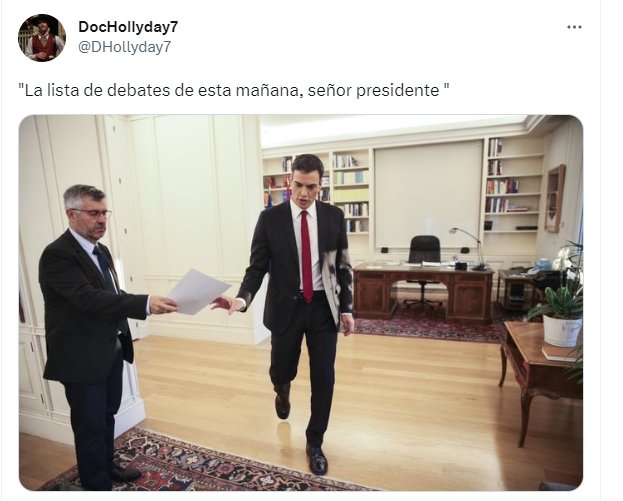This screenshot has height=501, width=623.
Task: Click the right-side bookshelf in photo
Action: coord(514,184)
